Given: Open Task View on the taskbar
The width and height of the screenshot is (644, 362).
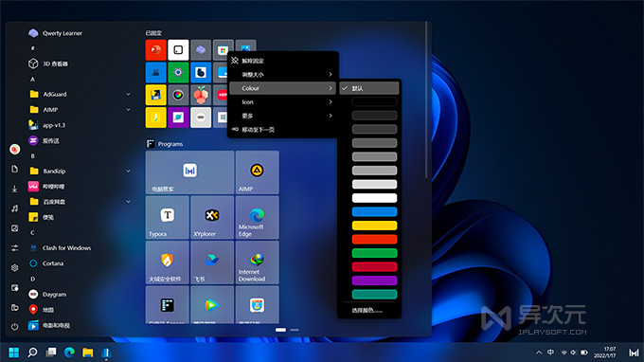Looking at the screenshot, I should click(x=51, y=353).
